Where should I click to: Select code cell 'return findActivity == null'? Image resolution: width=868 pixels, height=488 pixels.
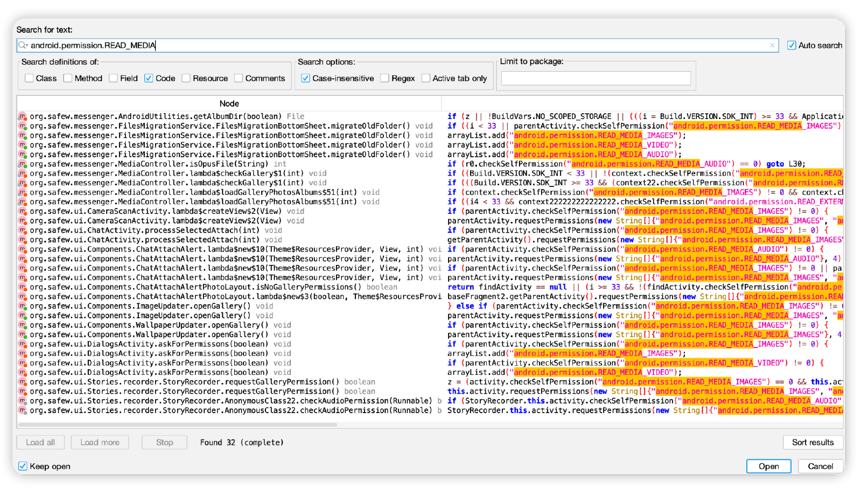645,287
